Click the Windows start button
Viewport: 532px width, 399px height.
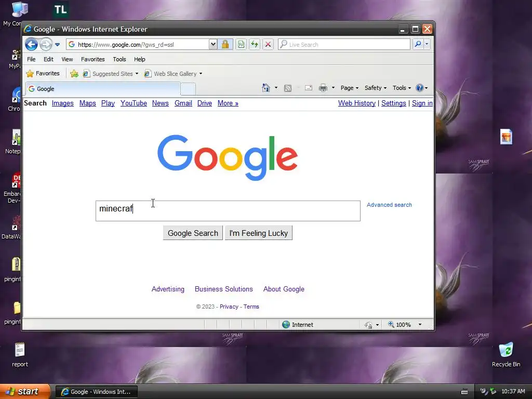(x=25, y=392)
